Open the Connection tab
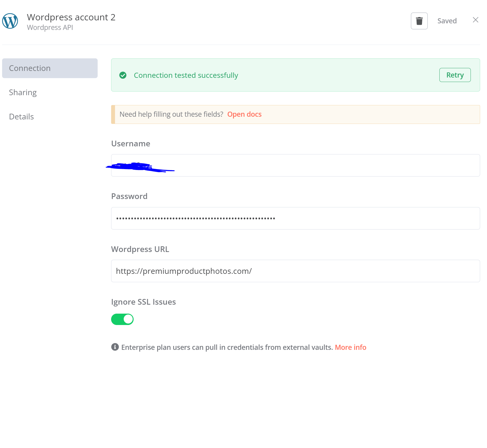The width and height of the screenshot is (487, 448). (x=50, y=68)
